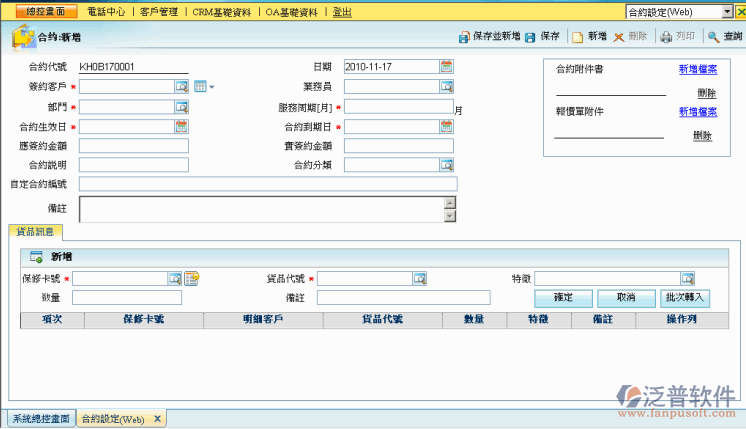
Task: Click 新增檔案 link for 合約附件書
Action: click(x=696, y=69)
